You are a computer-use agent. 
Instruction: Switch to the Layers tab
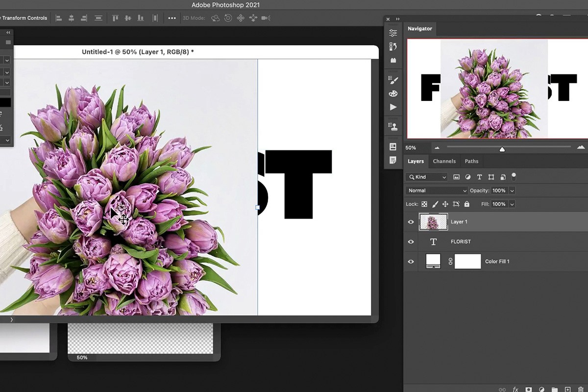click(x=416, y=161)
